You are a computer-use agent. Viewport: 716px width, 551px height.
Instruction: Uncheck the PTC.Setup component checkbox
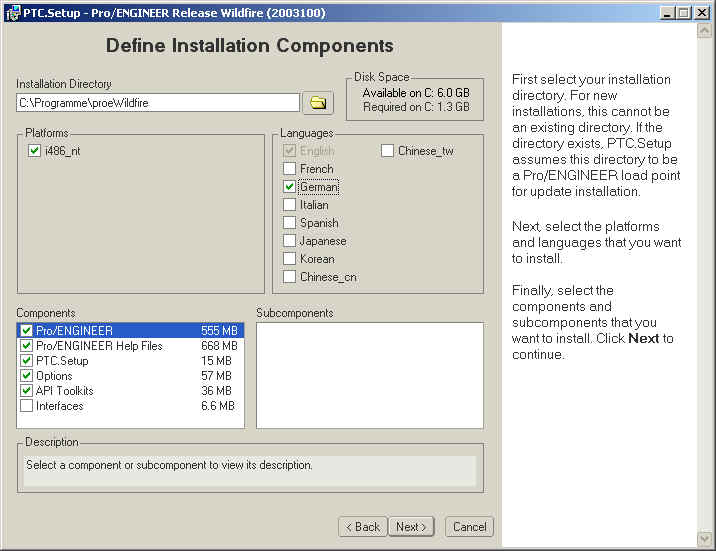[x=26, y=361]
